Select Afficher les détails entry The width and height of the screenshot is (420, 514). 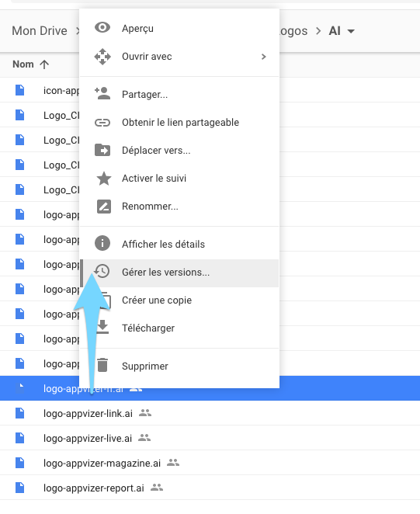pyautogui.click(x=179, y=245)
